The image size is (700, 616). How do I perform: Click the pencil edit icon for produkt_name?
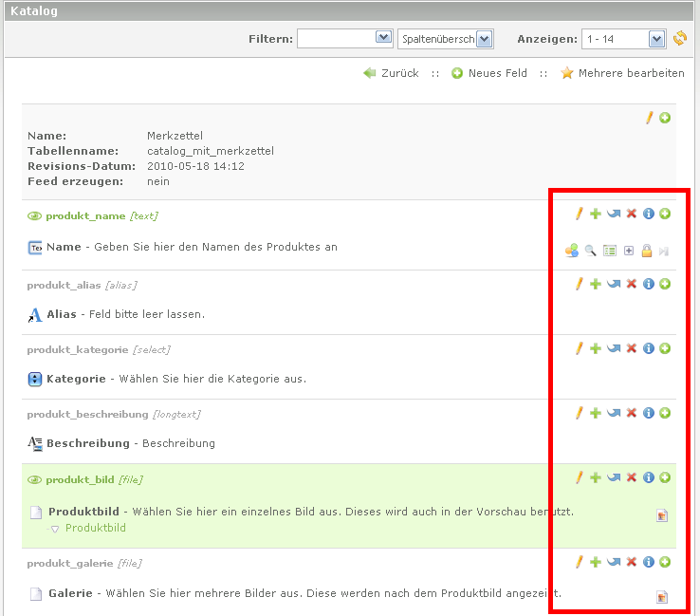579,215
